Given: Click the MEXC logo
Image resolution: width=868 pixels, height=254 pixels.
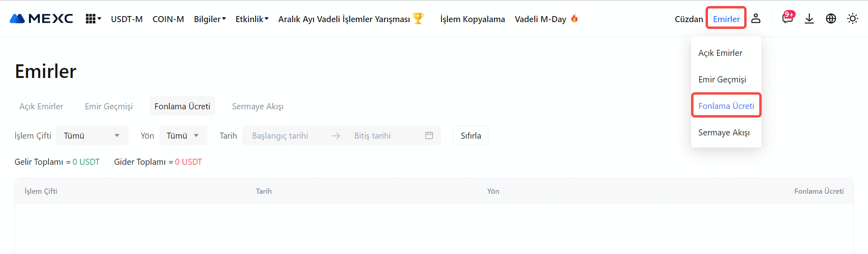Looking at the screenshot, I should coord(41,18).
